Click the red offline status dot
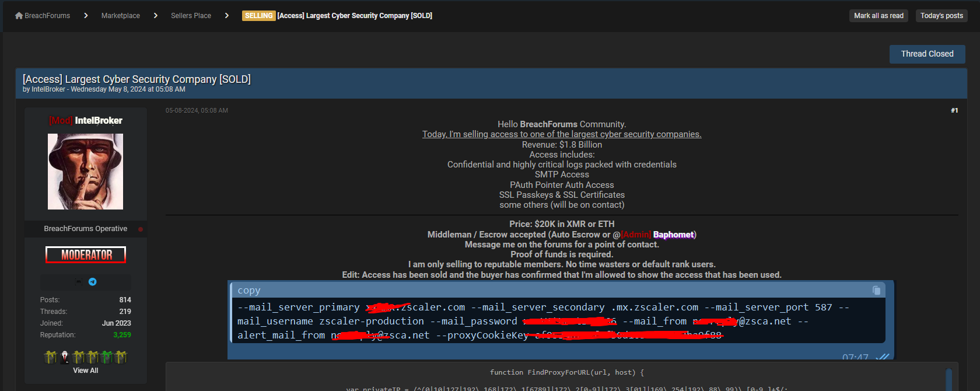Viewport: 980px width, 391px height. tap(141, 229)
